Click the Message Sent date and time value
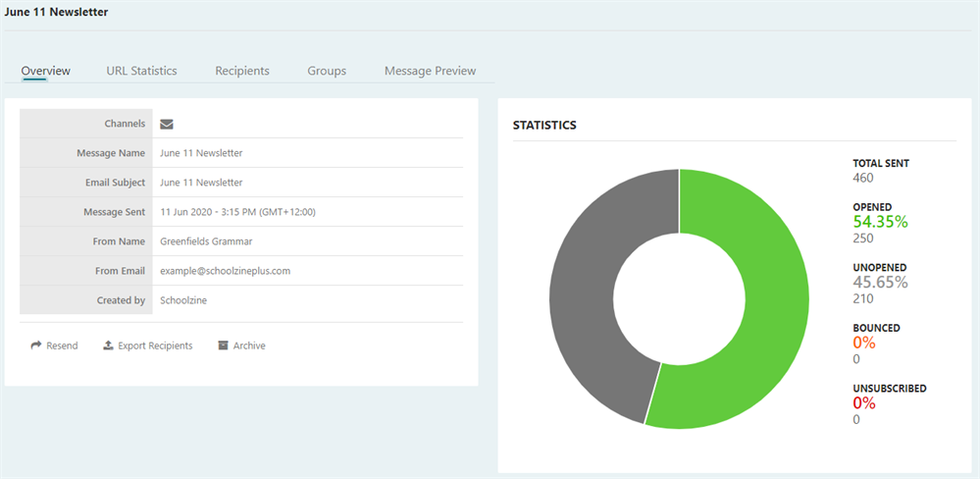980x479 pixels. tap(237, 212)
